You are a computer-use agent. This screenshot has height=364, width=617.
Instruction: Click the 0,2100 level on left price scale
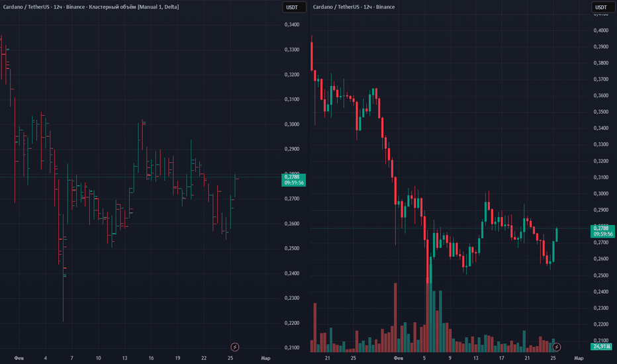[291, 348]
